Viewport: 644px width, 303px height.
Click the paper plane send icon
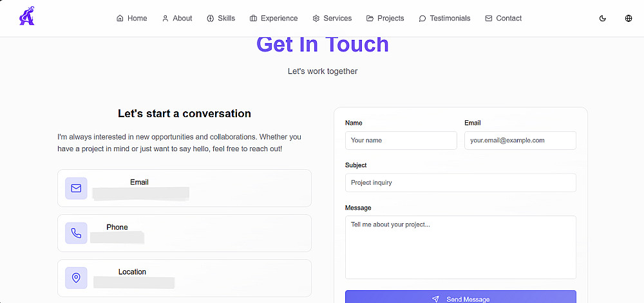(436, 299)
